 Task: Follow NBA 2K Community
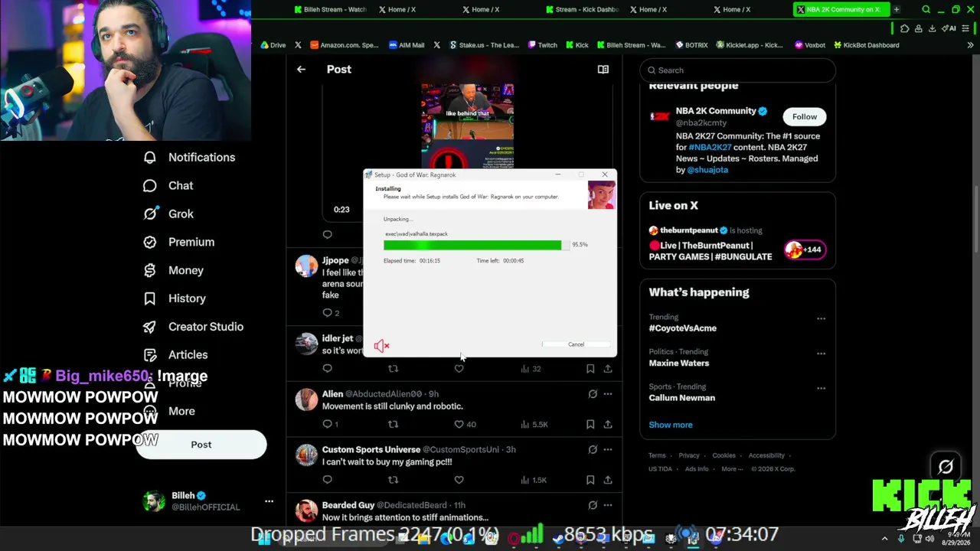point(805,117)
